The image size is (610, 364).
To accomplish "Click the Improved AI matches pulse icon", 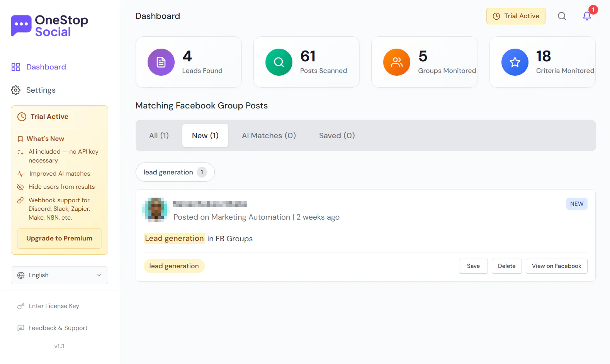I will tap(20, 174).
